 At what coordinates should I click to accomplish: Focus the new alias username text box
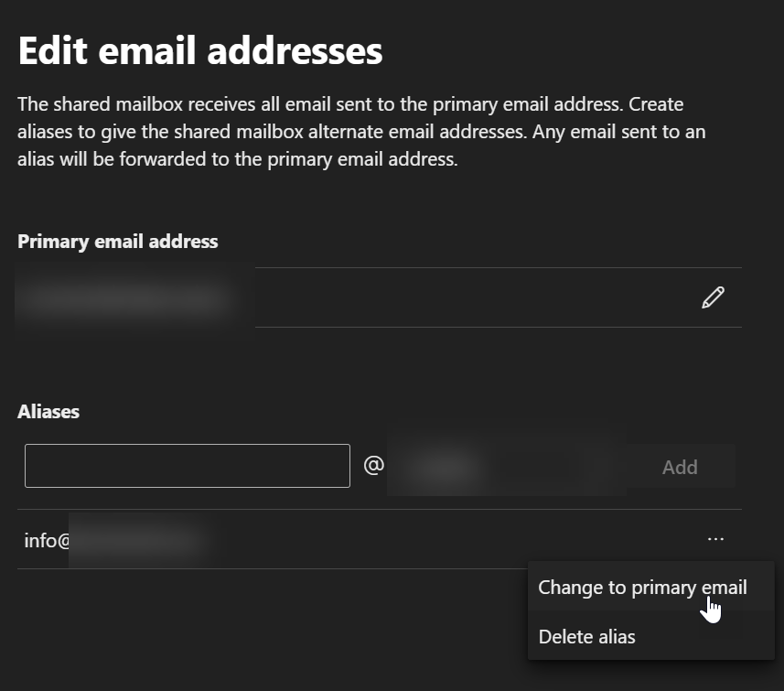click(x=188, y=466)
